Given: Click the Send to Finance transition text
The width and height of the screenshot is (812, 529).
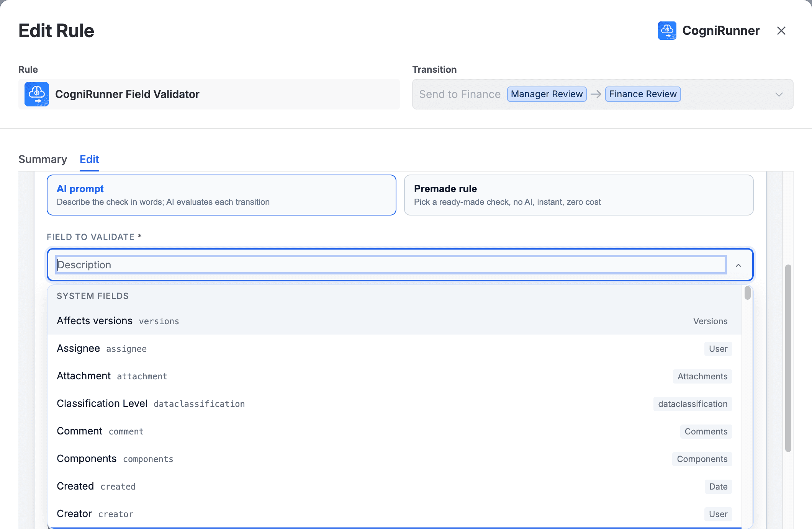Looking at the screenshot, I should [x=460, y=94].
